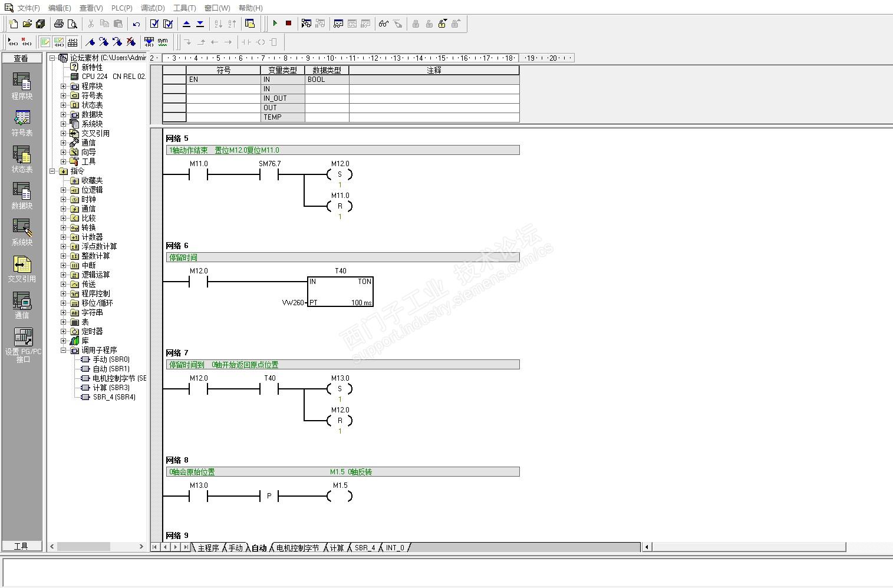Image resolution: width=893 pixels, height=588 pixels.
Task: Clear all bookmarks with the red X flag icon
Action: [131, 42]
